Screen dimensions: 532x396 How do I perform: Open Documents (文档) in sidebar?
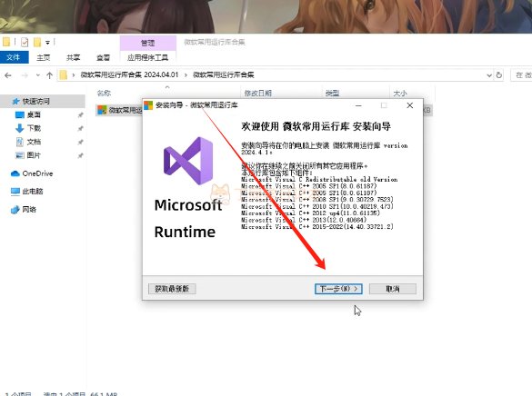(34, 142)
